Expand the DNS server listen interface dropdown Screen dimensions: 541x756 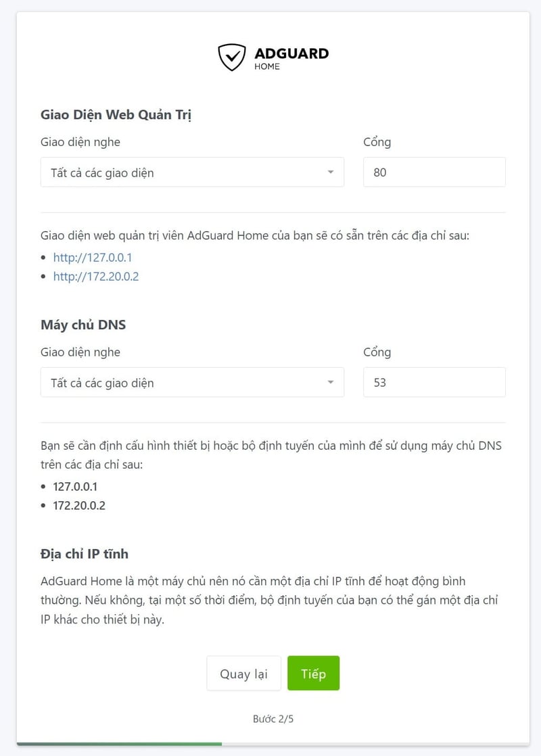(192, 383)
